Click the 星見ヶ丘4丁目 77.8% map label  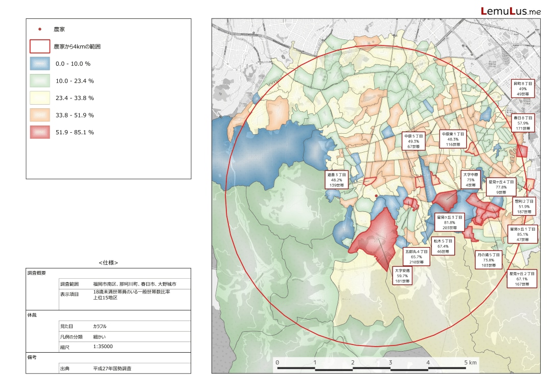(501, 187)
